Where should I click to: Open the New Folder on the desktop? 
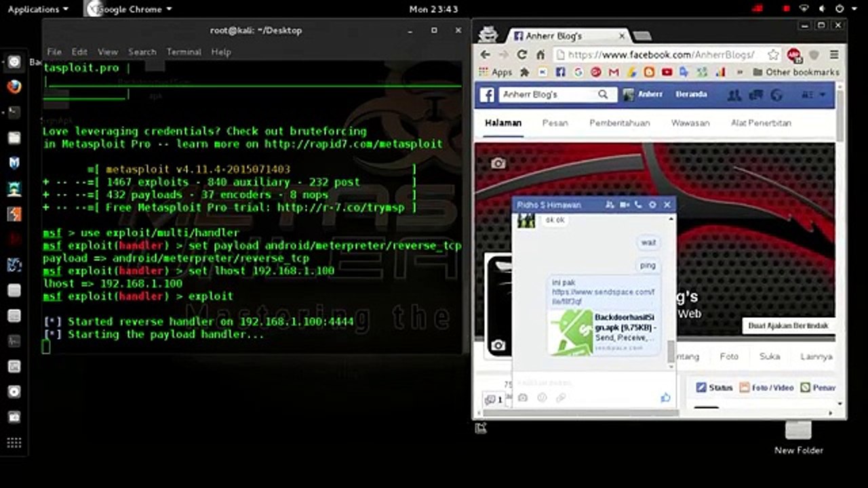(x=798, y=438)
